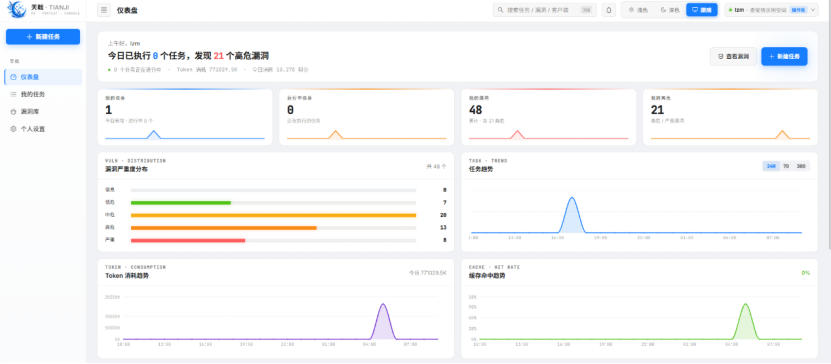Expand the lzm user workspace dropdown

[x=772, y=10]
